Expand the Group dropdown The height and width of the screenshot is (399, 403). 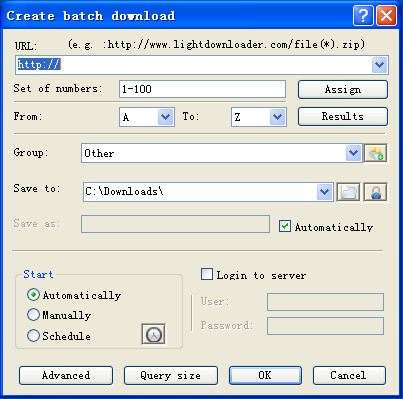click(x=353, y=153)
